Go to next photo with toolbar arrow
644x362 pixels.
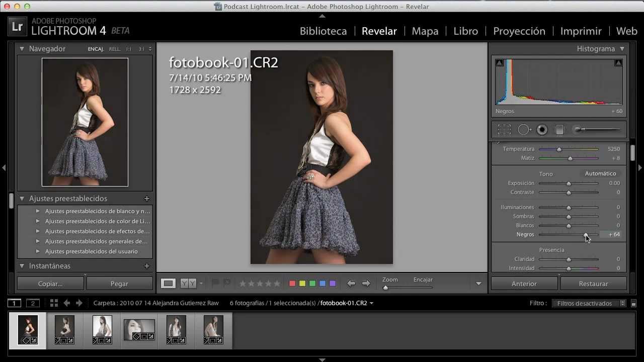pos(366,284)
